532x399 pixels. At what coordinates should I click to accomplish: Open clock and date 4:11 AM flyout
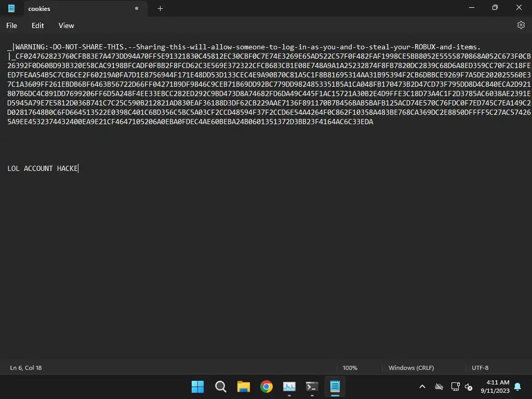(495, 387)
